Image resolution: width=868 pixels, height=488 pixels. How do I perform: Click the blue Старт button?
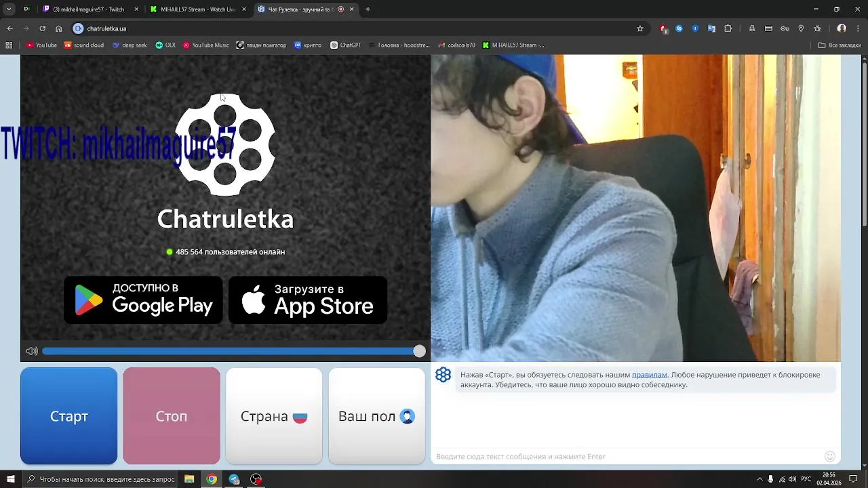click(x=68, y=416)
